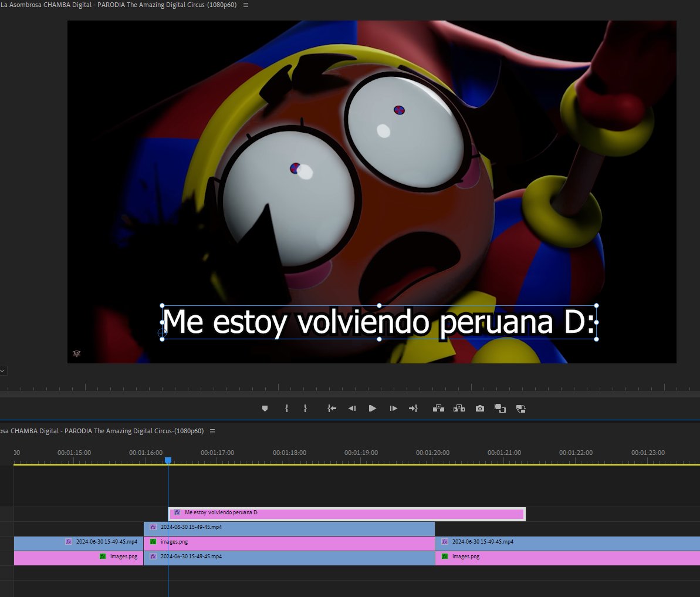Select the rightmost 2024-06-30 15-49-45.mp4 clip
Screen dimensions: 700x597
click(568, 544)
